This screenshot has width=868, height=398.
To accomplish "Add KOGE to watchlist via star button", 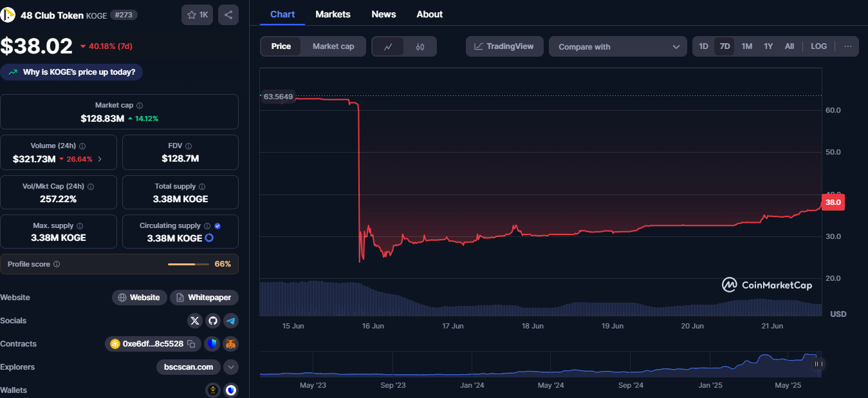I will coord(198,14).
